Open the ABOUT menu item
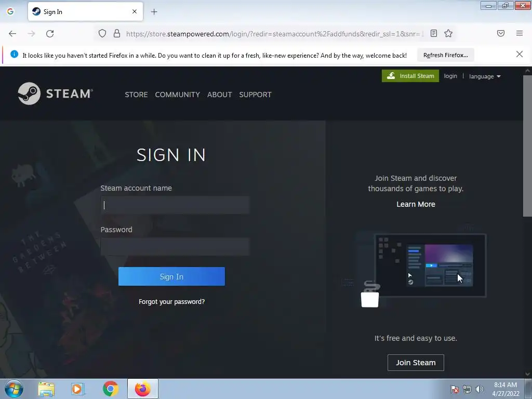Screen dimensions: 532x399 coord(220,95)
